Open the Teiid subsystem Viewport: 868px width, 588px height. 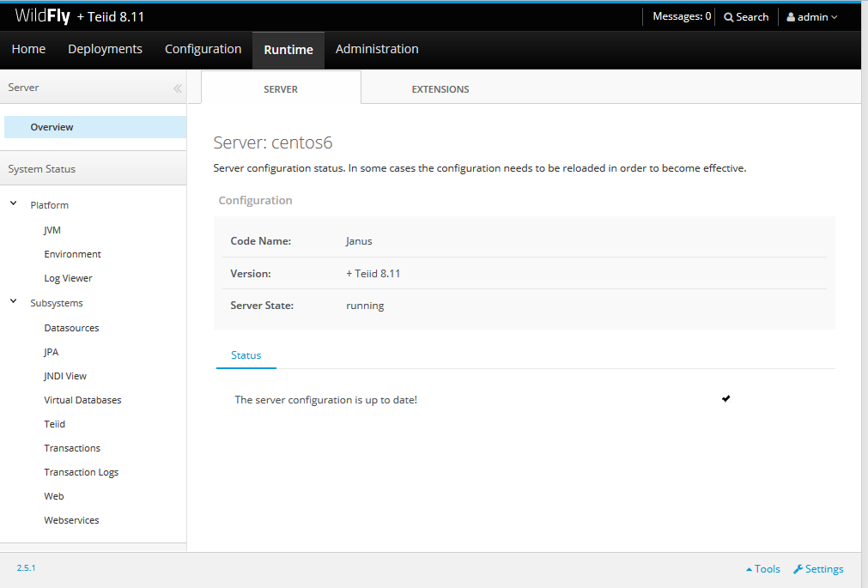(x=55, y=424)
